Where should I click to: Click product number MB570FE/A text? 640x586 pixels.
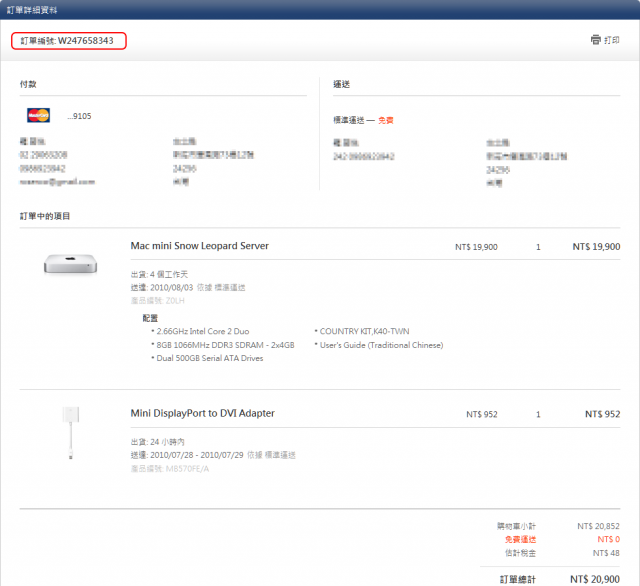[170, 469]
